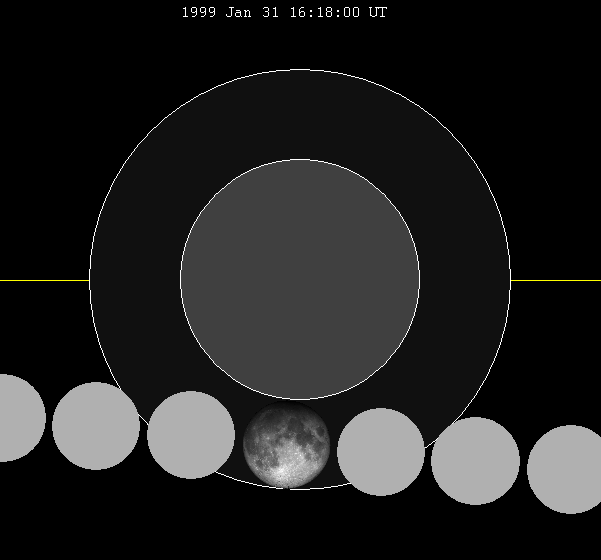
Task: Click the leftmost partially cut-off Moon disc
Action: 14,418
